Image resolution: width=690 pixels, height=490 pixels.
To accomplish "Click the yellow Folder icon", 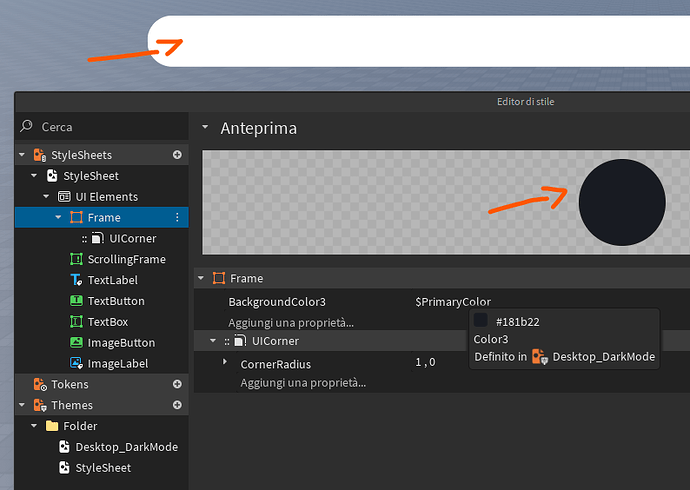I will (52, 426).
